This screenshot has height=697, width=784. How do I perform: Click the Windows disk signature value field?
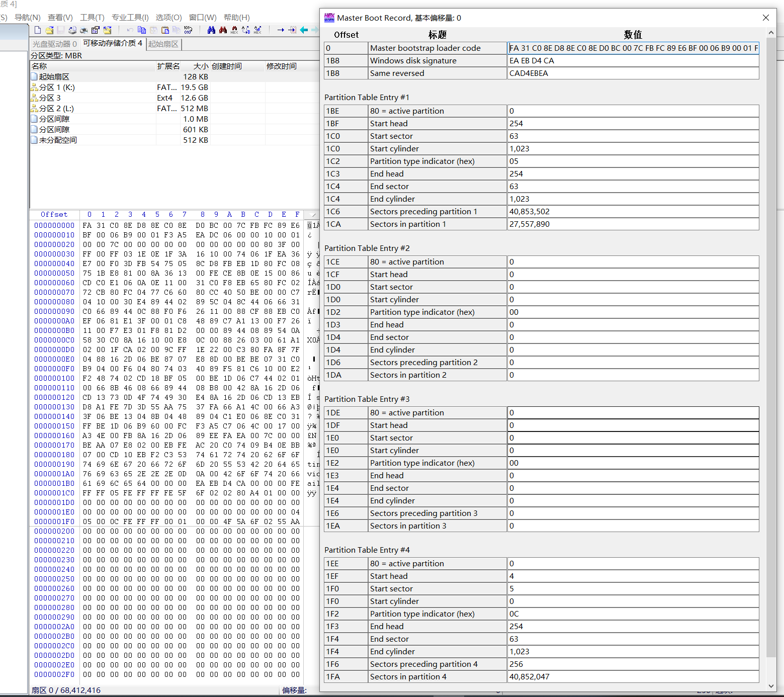coord(633,61)
